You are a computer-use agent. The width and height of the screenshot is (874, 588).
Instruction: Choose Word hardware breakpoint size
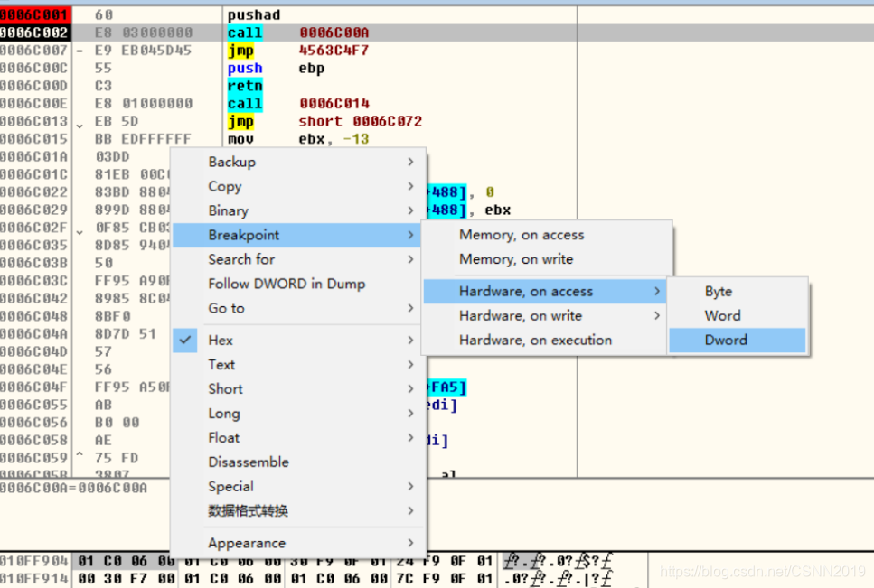pos(738,316)
